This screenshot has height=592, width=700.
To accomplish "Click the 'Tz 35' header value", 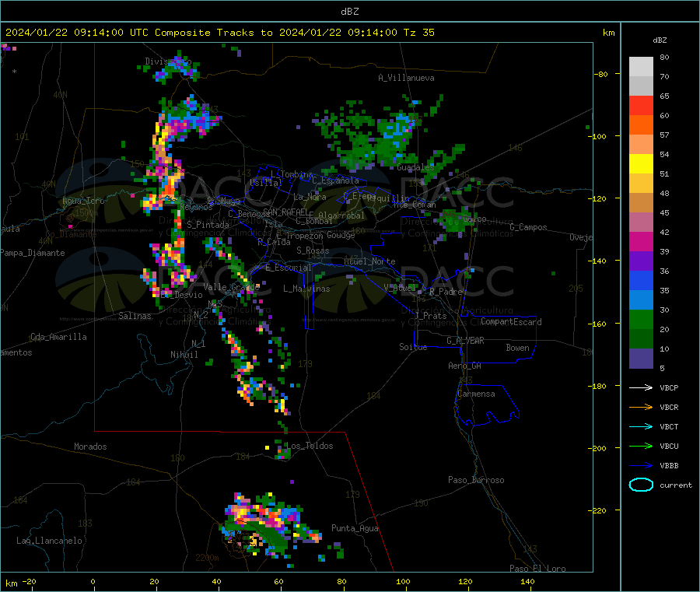I will (418, 33).
